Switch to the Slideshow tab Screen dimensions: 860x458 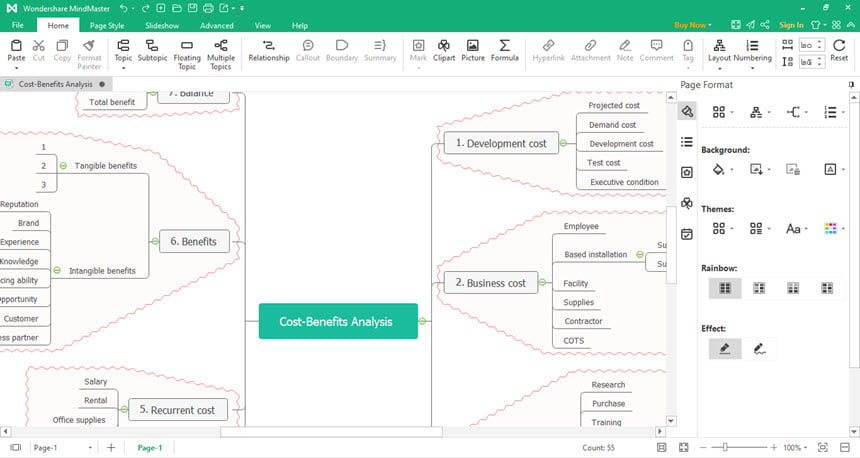coord(162,25)
